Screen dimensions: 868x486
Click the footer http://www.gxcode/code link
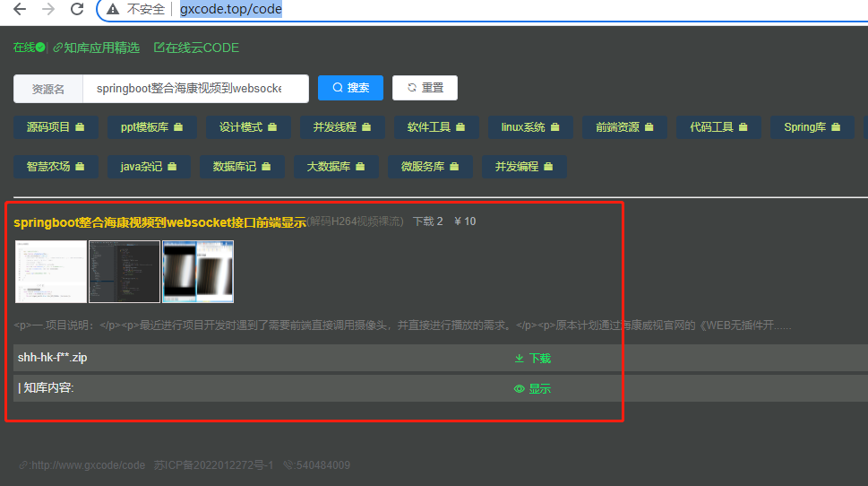pos(83,465)
